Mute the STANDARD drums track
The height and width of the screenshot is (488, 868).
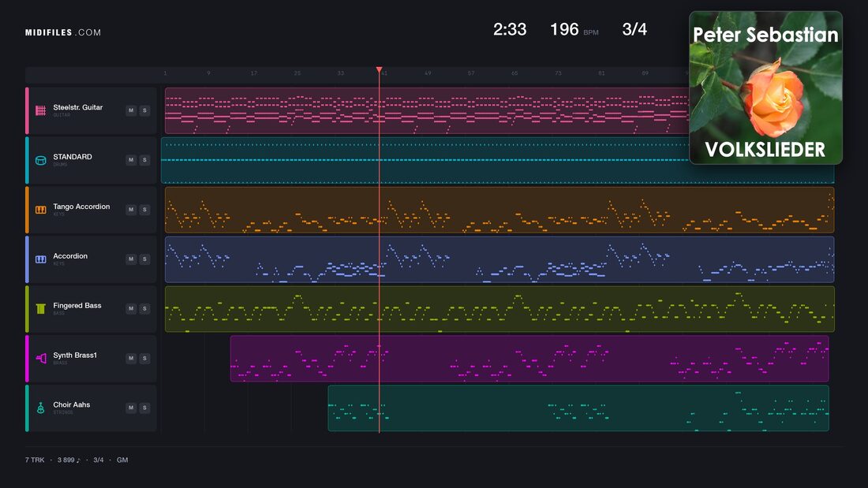pyautogui.click(x=131, y=160)
